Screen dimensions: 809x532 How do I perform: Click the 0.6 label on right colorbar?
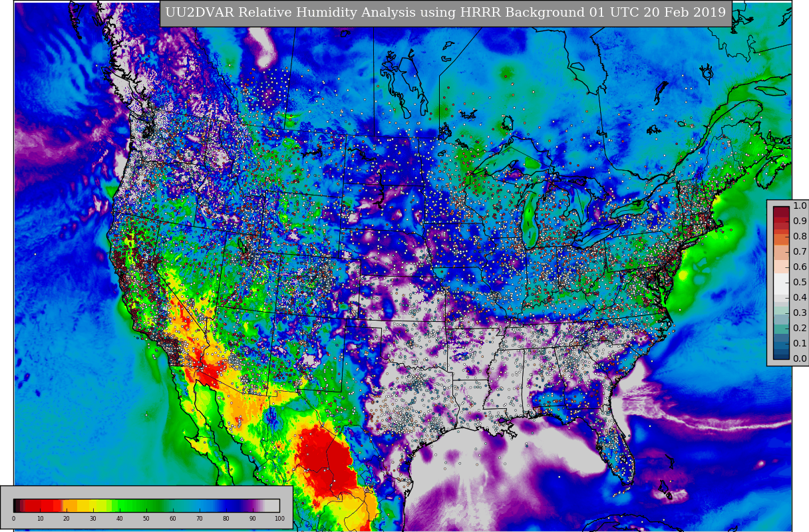pyautogui.click(x=800, y=267)
